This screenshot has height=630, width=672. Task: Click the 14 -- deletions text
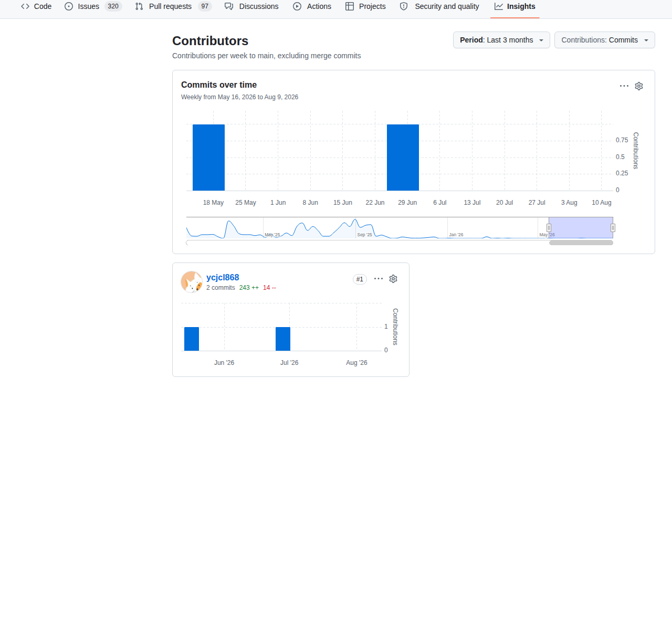(x=269, y=288)
